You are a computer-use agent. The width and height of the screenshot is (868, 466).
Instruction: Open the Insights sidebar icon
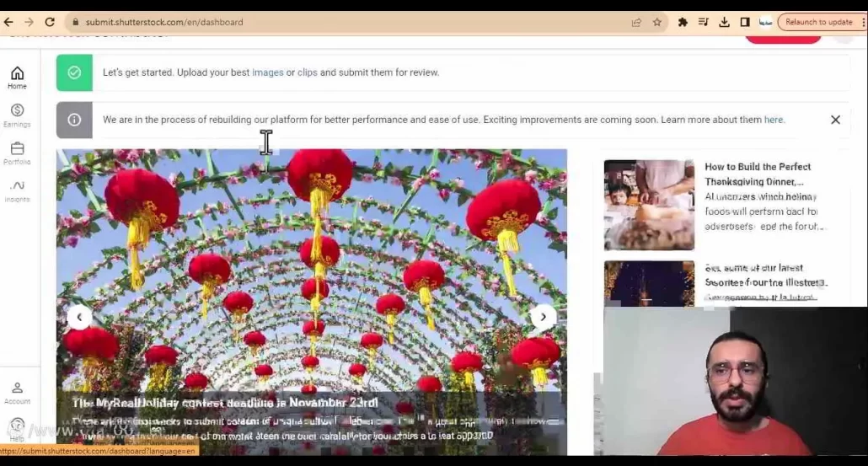click(17, 190)
